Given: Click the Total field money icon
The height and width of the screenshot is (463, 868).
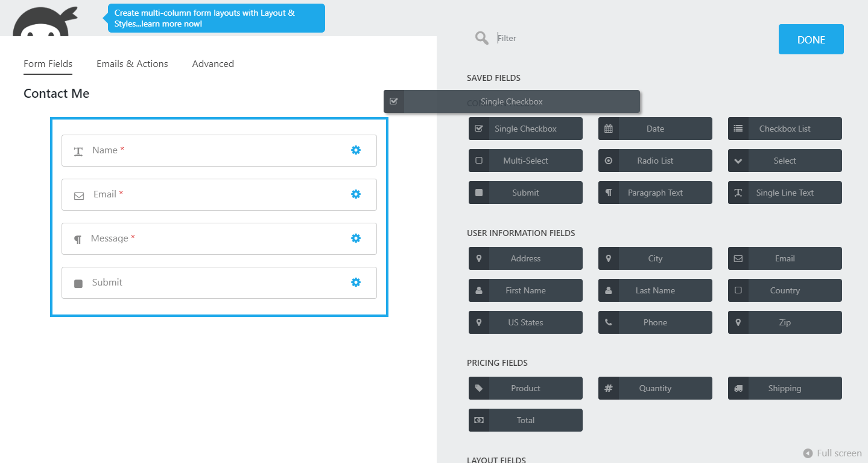Looking at the screenshot, I should pos(479,420).
